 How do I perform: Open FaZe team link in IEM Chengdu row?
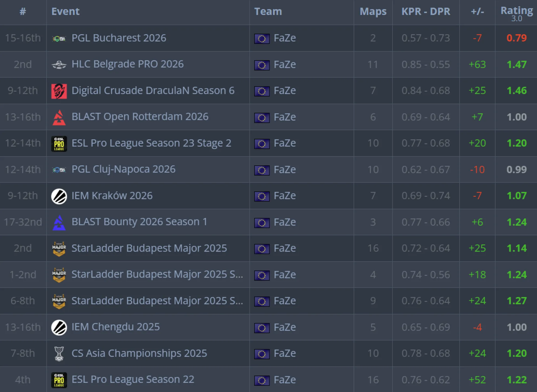[285, 327]
